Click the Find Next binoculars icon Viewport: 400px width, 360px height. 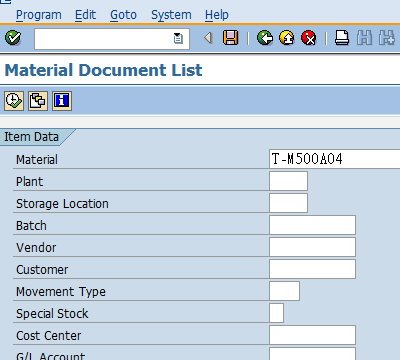click(387, 38)
